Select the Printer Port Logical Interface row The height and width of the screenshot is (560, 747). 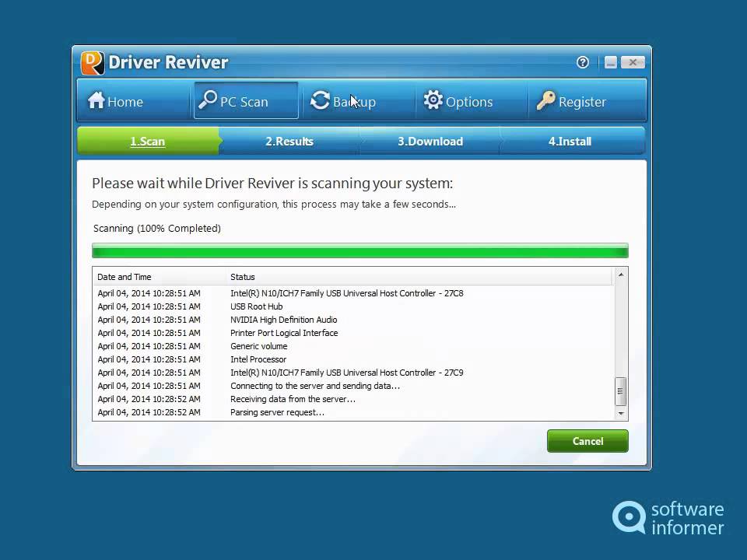point(352,333)
